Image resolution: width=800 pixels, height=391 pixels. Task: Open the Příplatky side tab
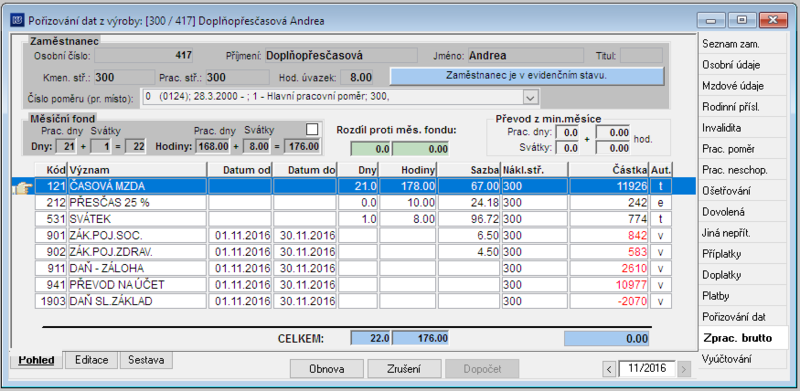tap(743, 254)
